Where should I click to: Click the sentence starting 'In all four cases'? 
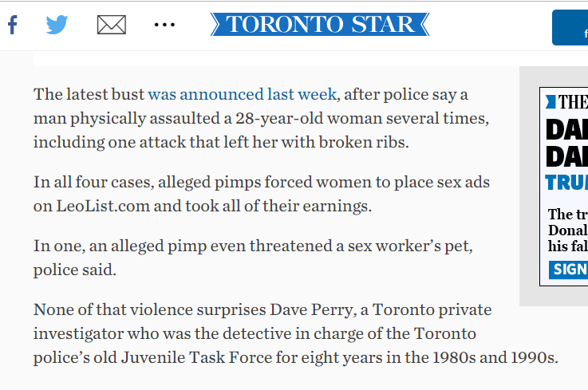[262, 194]
